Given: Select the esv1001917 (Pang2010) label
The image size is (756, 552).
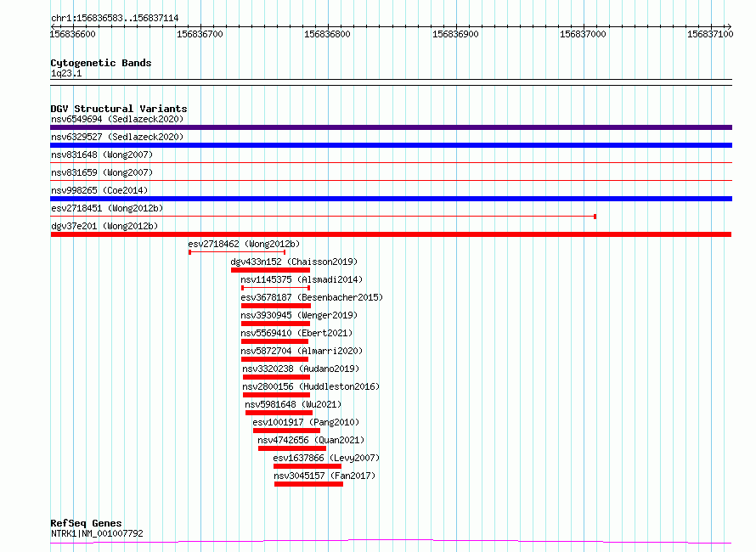Looking at the screenshot, I should click(x=306, y=422).
